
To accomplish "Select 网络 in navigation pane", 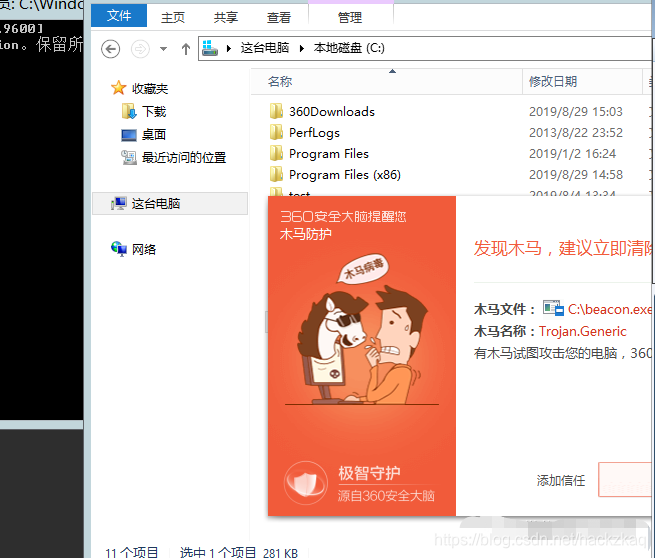I will point(144,249).
